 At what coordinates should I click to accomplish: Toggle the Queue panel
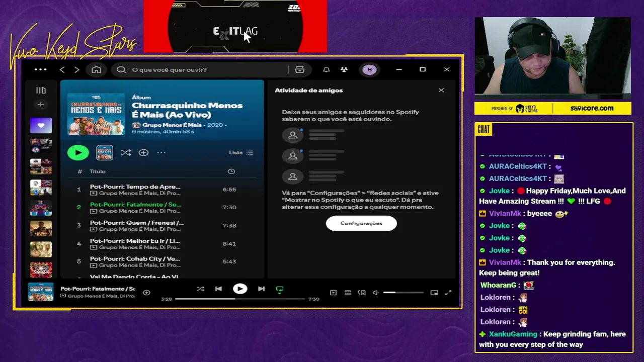pos(347,293)
